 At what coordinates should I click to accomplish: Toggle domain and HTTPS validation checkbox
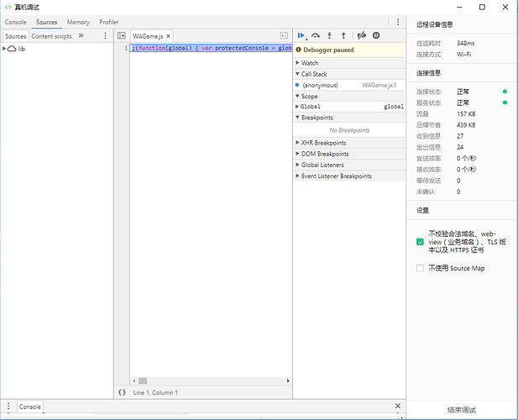[420, 242]
